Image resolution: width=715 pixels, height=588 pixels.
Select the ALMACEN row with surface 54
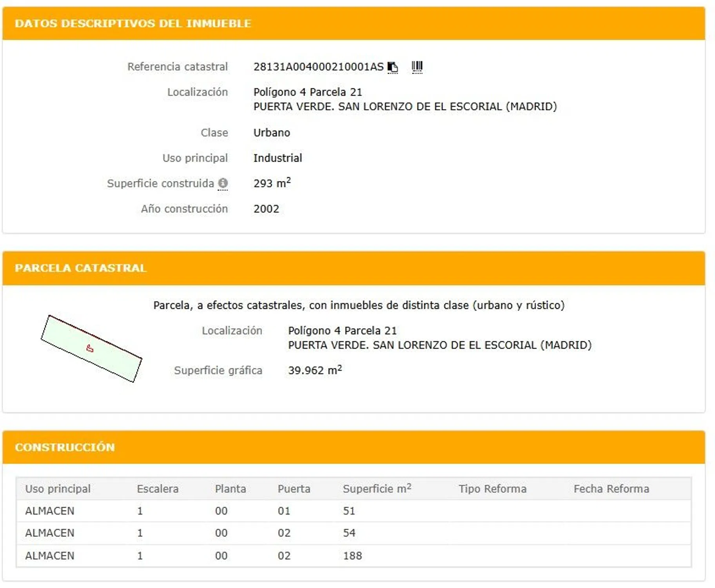pos(50,533)
